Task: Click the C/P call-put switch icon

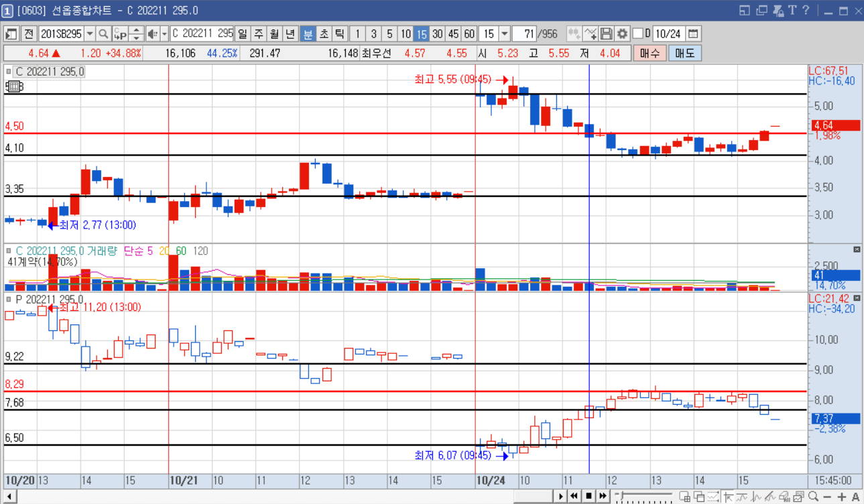Action: click(x=120, y=34)
